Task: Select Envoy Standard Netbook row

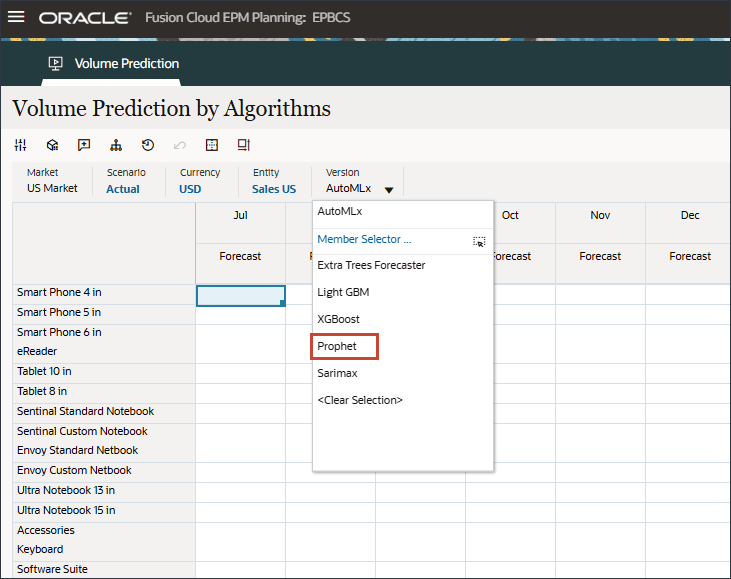Action: 77,451
